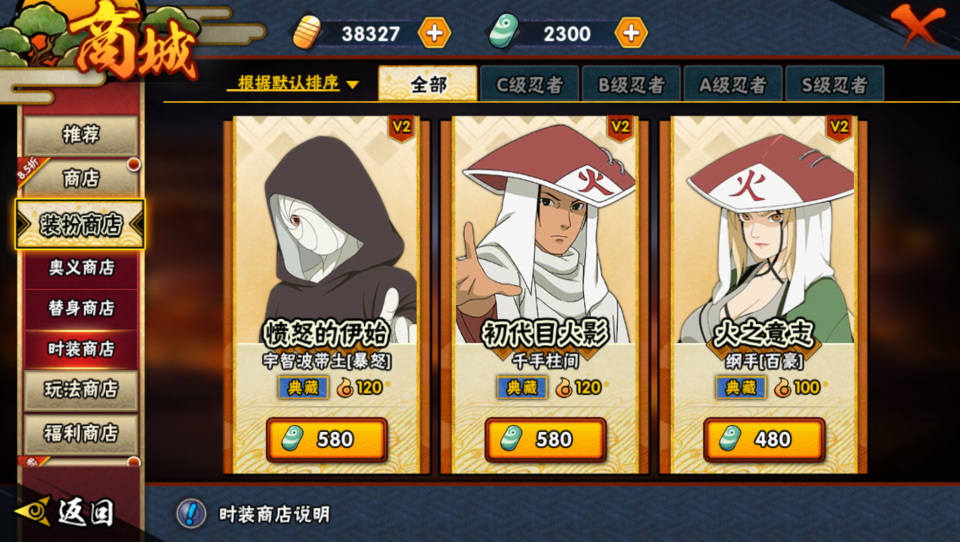Add more gold coins with plus icon
The height and width of the screenshot is (542, 960).
pyautogui.click(x=434, y=33)
